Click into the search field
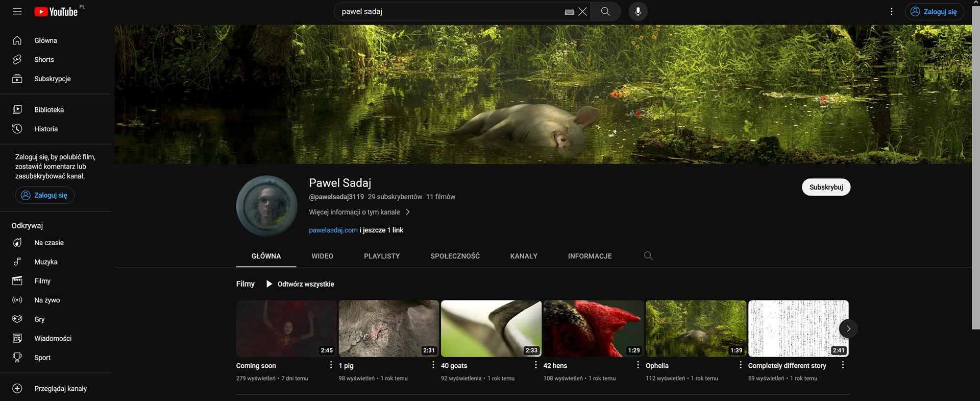 [x=449, y=11]
